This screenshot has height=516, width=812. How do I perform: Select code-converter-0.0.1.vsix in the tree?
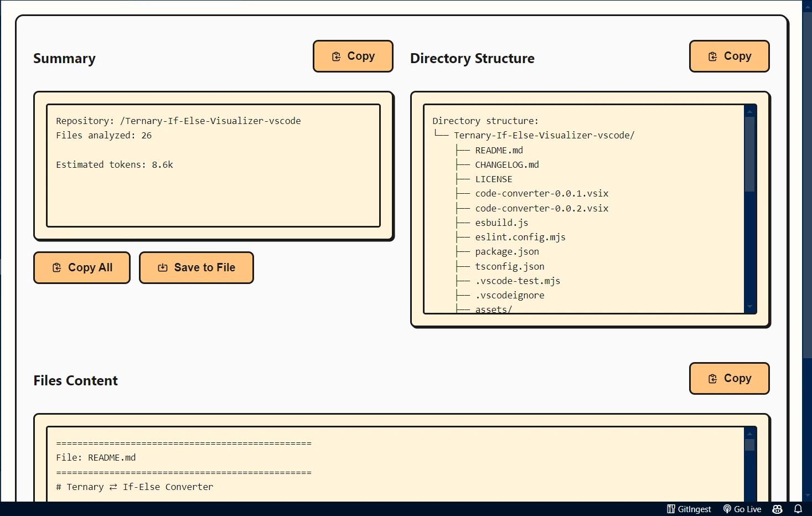(x=542, y=193)
